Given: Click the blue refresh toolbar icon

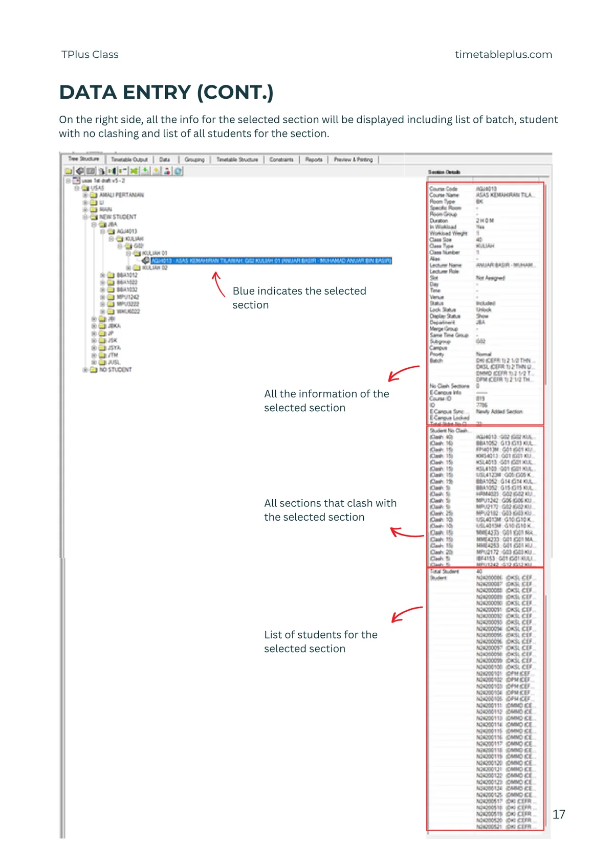Looking at the screenshot, I should 178,171.
